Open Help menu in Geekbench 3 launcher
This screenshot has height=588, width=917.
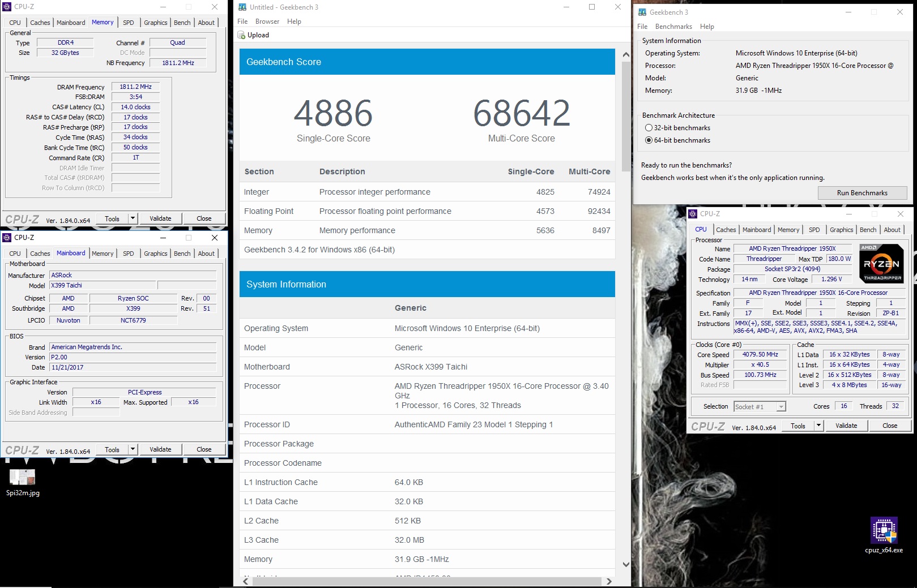[x=707, y=27]
